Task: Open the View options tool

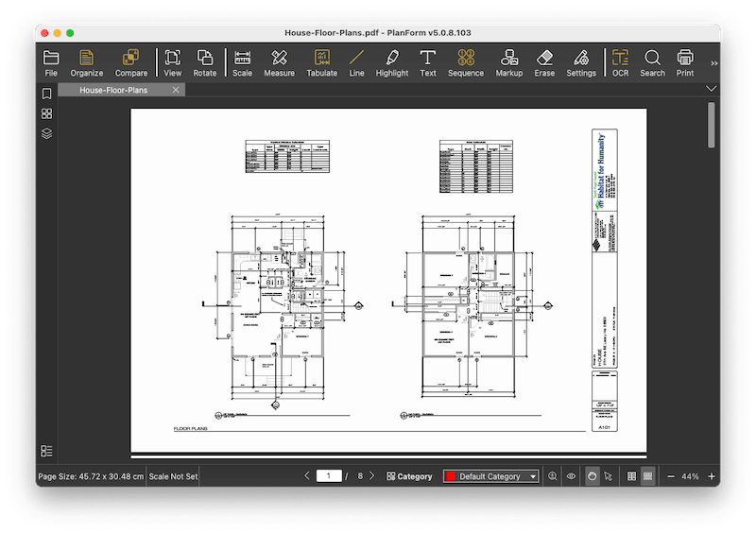Action: click(x=173, y=63)
